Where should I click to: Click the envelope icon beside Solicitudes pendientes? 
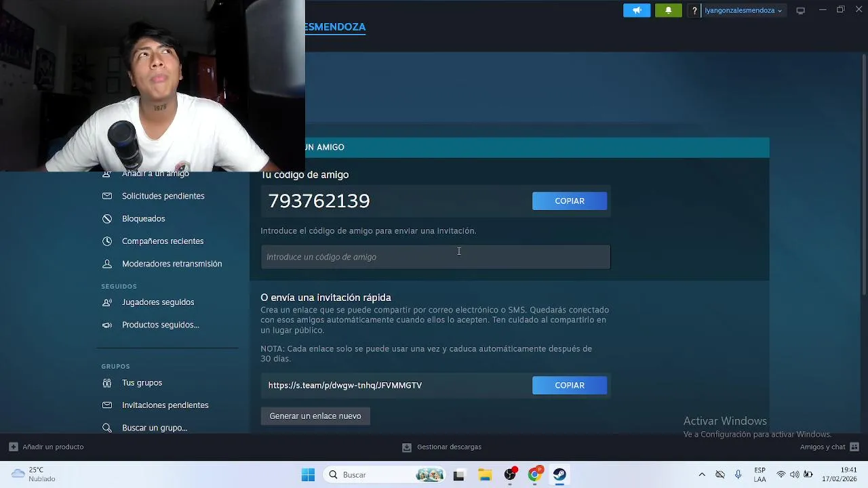pos(107,196)
